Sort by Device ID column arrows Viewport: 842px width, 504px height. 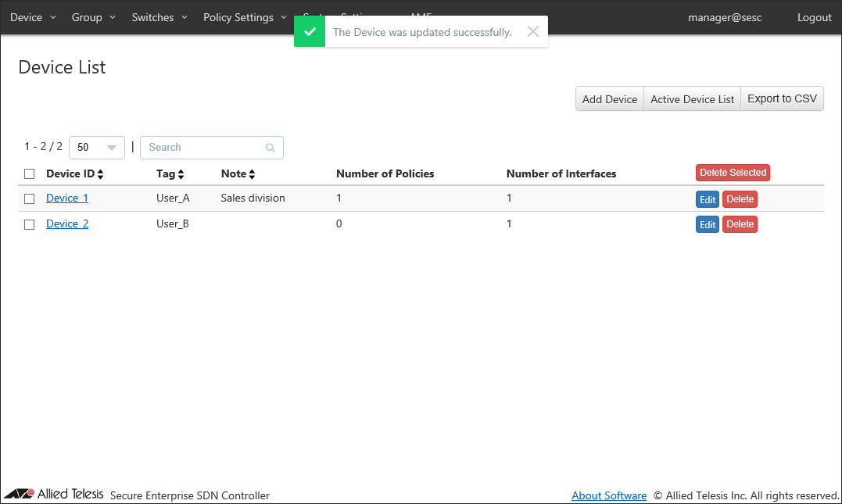click(100, 174)
